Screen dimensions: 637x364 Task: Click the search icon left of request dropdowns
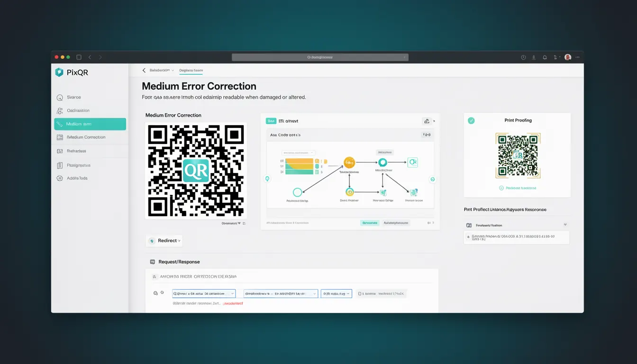point(155,293)
